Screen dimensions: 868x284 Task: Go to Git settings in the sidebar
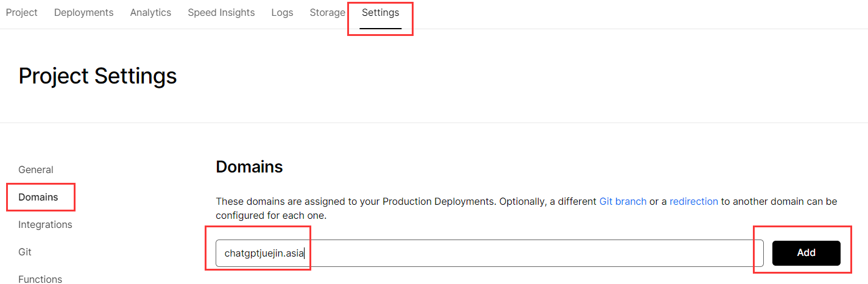(25, 252)
